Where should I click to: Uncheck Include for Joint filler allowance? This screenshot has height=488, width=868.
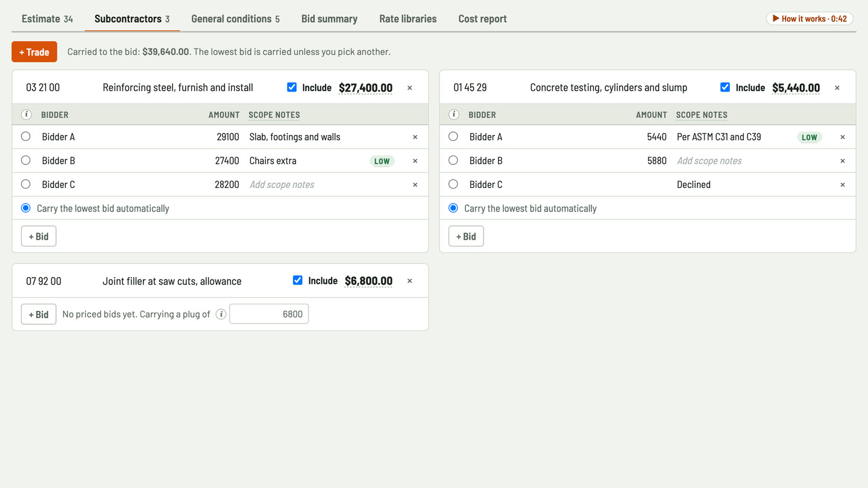pyautogui.click(x=298, y=280)
